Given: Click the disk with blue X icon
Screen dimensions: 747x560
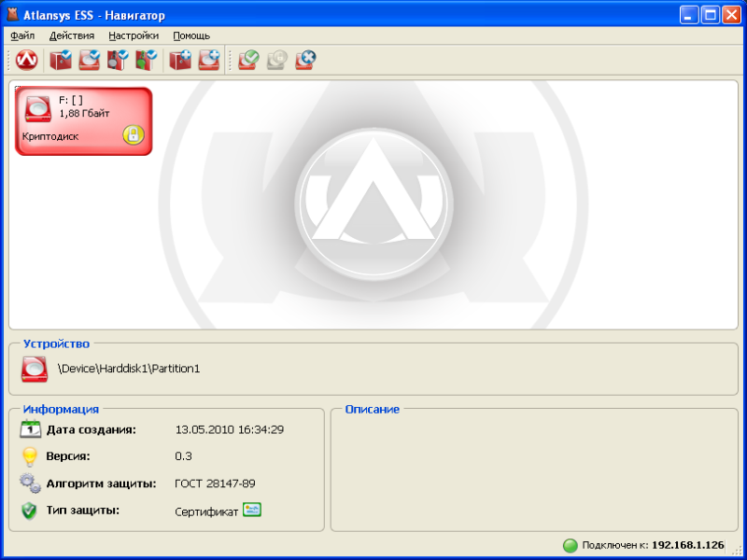Looking at the screenshot, I should pos(306,60).
